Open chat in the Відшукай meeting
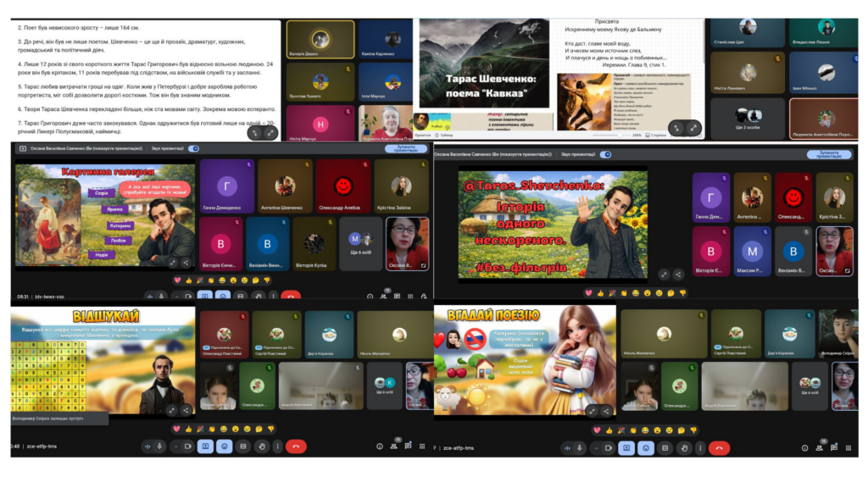Image resolution: width=868 pixels, height=488 pixels. (408, 446)
